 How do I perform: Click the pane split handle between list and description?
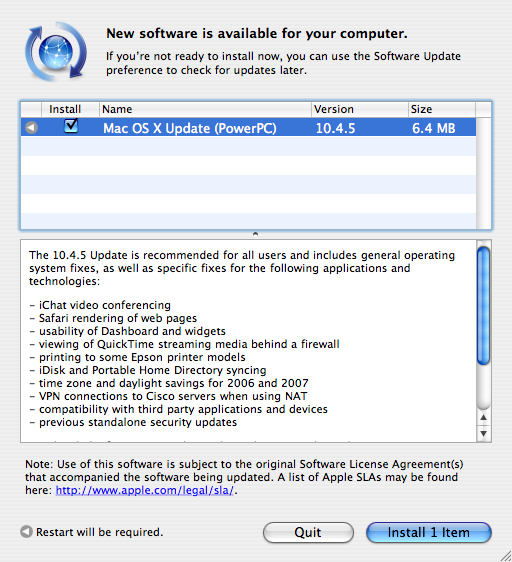pyautogui.click(x=255, y=234)
